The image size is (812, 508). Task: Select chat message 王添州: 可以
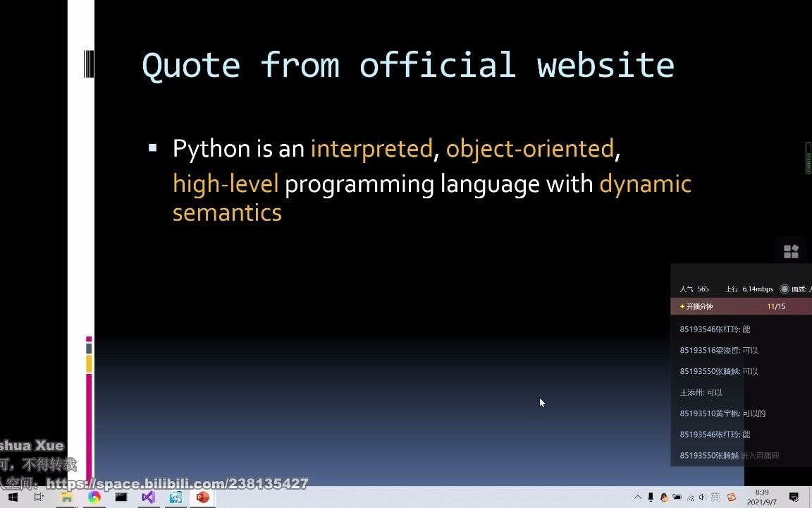point(701,392)
